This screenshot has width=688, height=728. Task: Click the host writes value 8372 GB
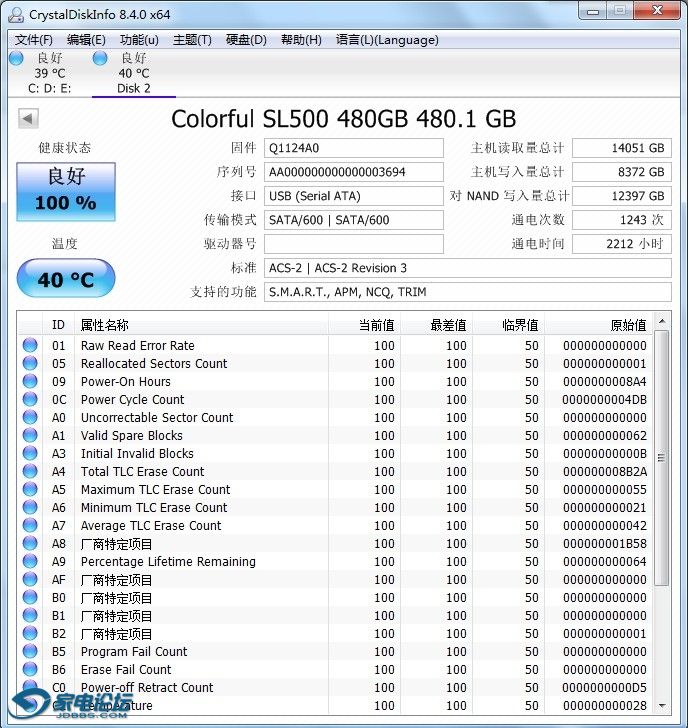point(622,172)
